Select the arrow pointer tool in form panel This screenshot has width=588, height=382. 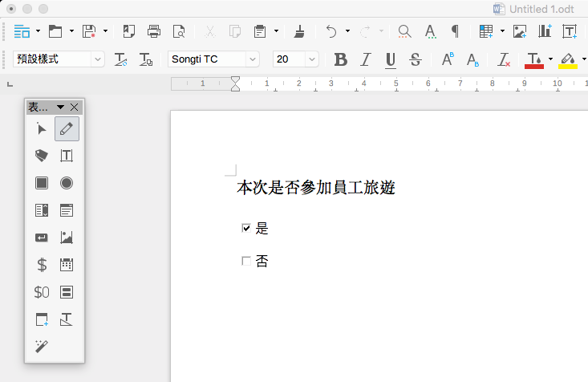(42, 129)
